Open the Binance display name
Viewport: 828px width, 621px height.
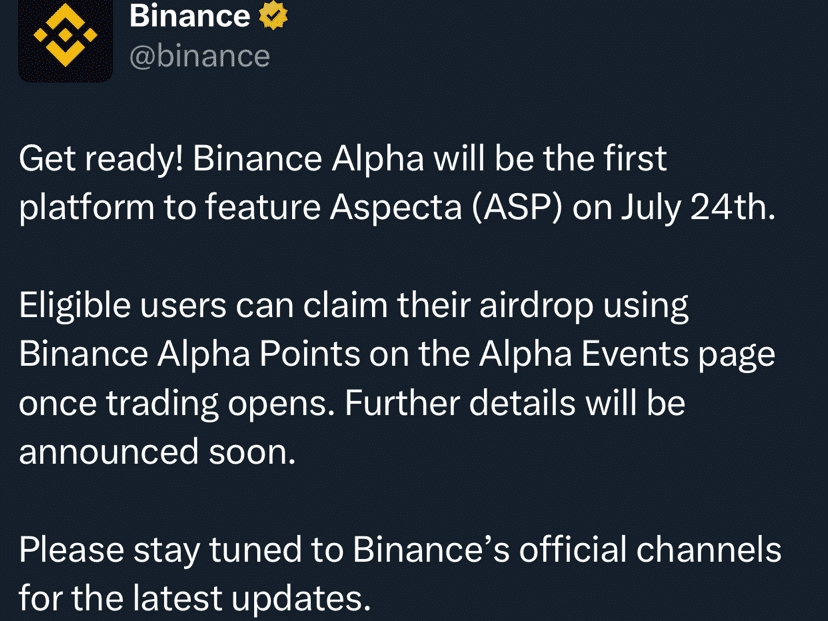pos(190,16)
